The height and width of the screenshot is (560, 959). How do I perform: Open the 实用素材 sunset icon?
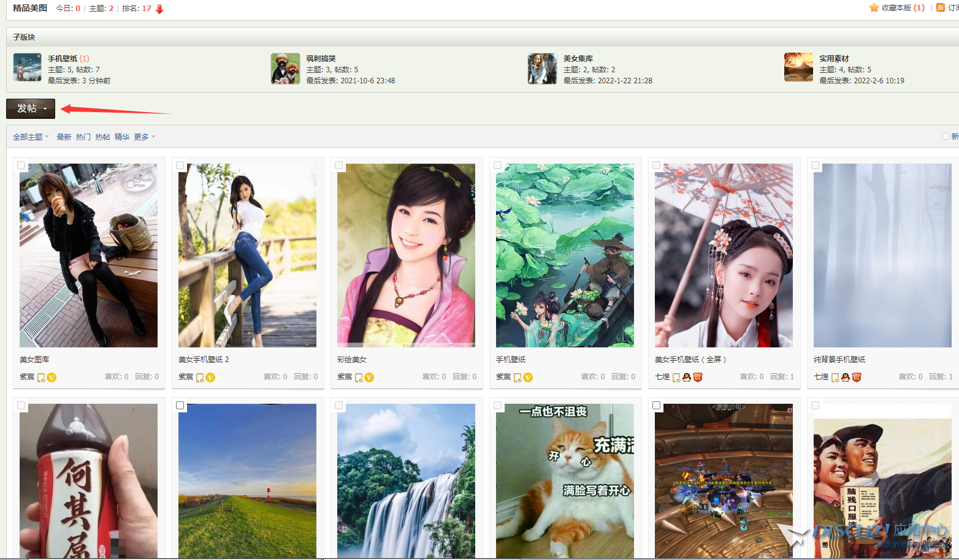[x=798, y=67]
